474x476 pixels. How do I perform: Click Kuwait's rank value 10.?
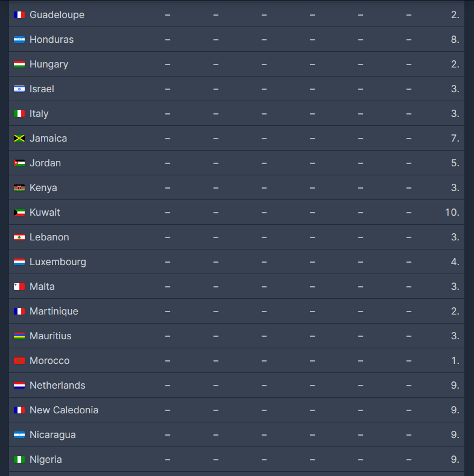click(452, 213)
